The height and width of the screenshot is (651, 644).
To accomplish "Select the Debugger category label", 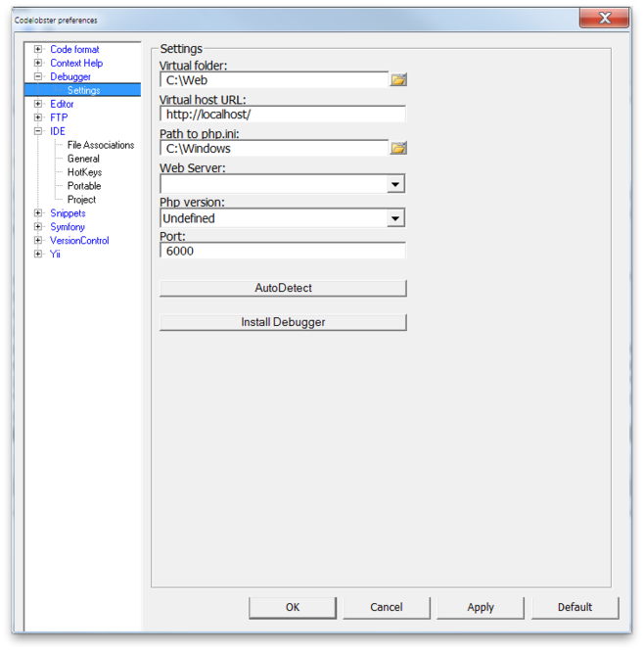I will click(70, 76).
